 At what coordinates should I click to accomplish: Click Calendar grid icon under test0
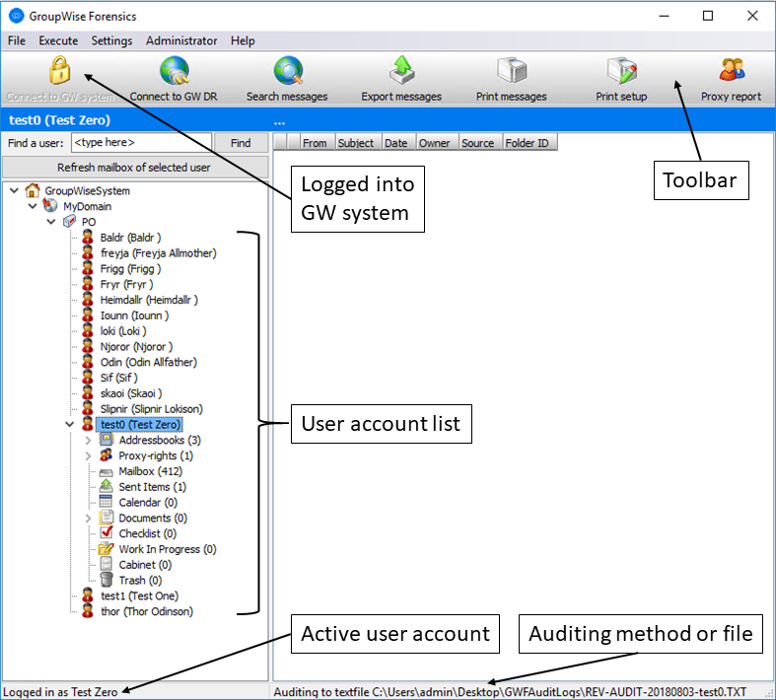106,502
